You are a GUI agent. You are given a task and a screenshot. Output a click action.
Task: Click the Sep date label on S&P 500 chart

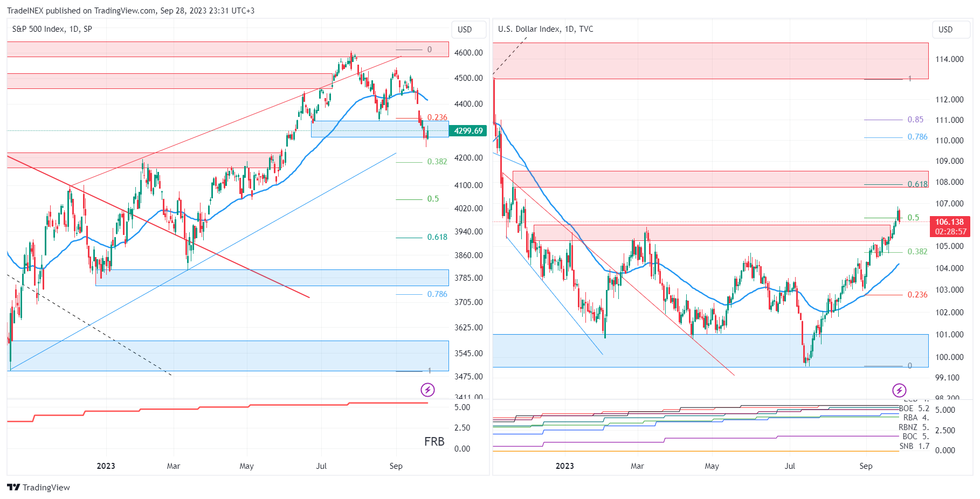coord(396,466)
